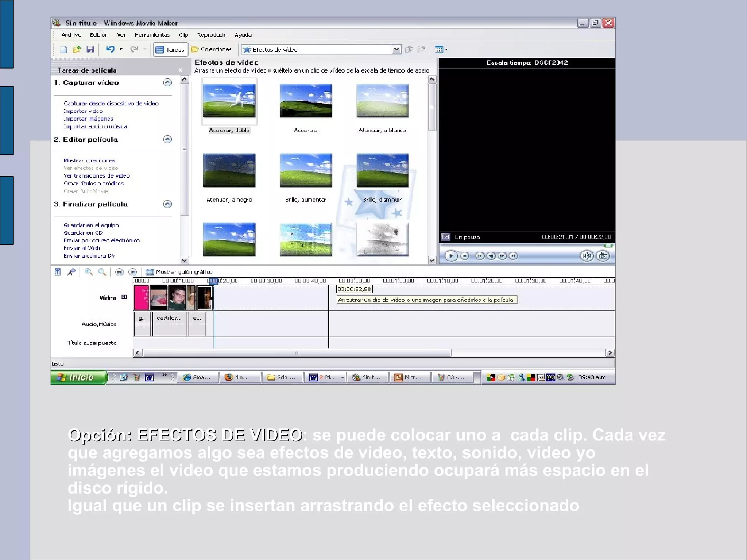
Task: Click Ver transiciones de vídeo link
Action: pos(97,176)
